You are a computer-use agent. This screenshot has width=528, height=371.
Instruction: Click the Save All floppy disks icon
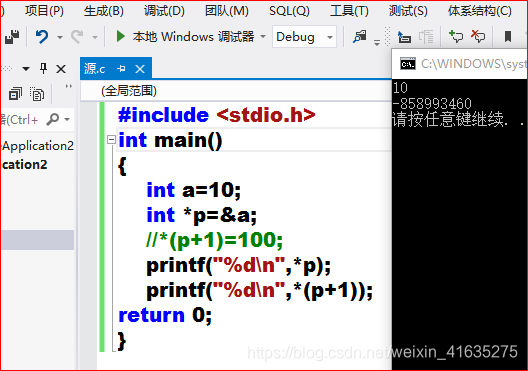12,36
